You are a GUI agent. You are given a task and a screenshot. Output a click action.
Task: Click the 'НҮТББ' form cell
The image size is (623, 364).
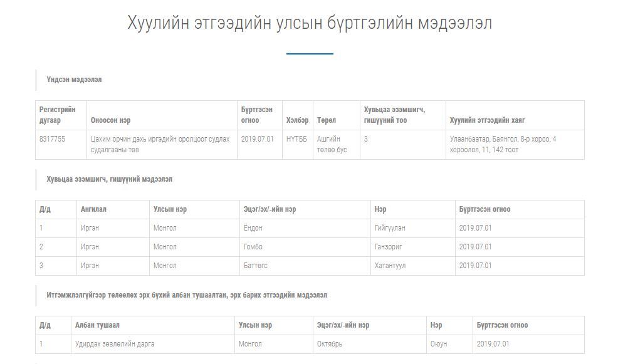[x=296, y=139]
